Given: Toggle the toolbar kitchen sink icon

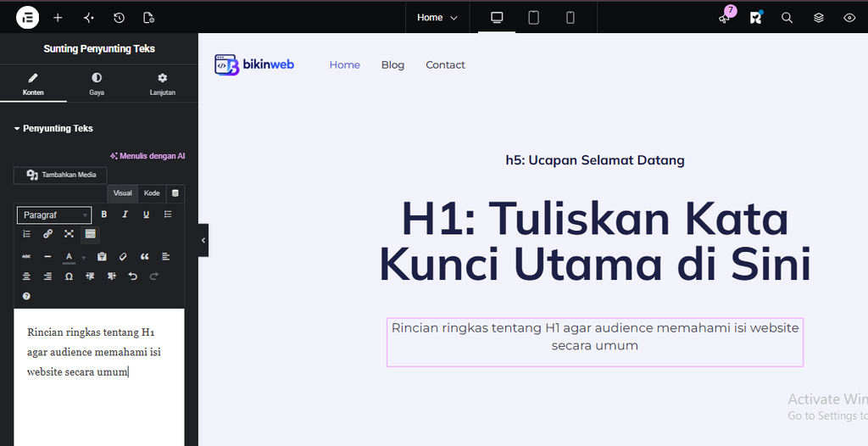Looking at the screenshot, I should [90, 234].
